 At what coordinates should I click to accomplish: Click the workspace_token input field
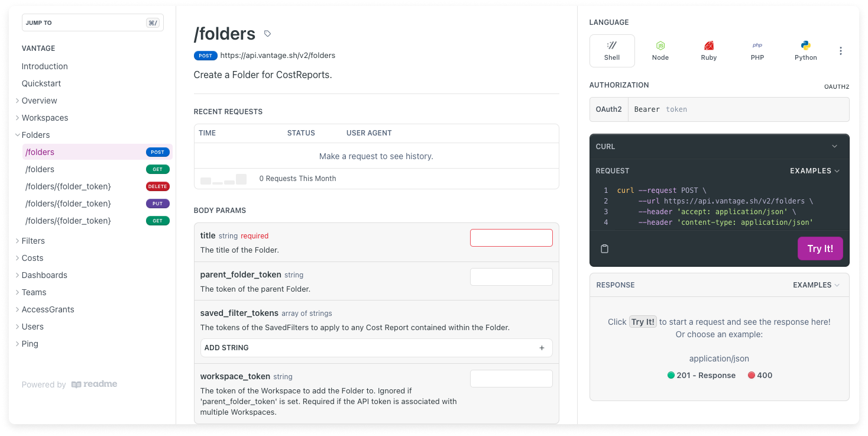[x=511, y=379]
